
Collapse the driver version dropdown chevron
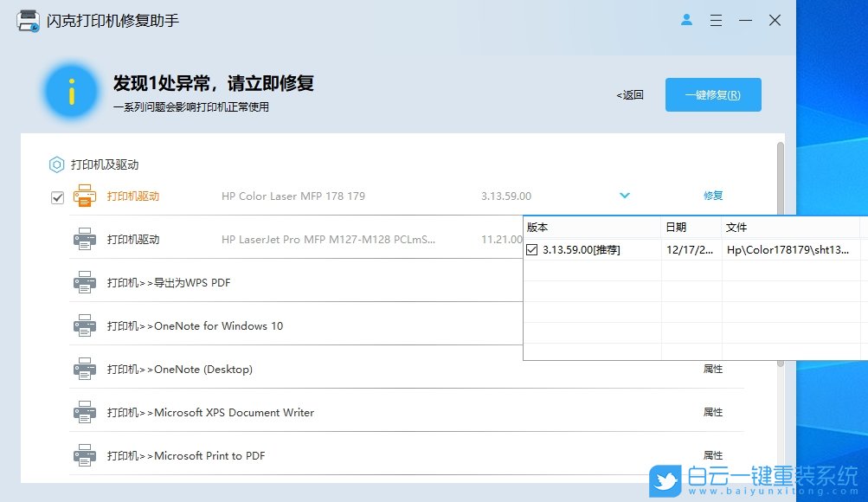[x=625, y=196]
